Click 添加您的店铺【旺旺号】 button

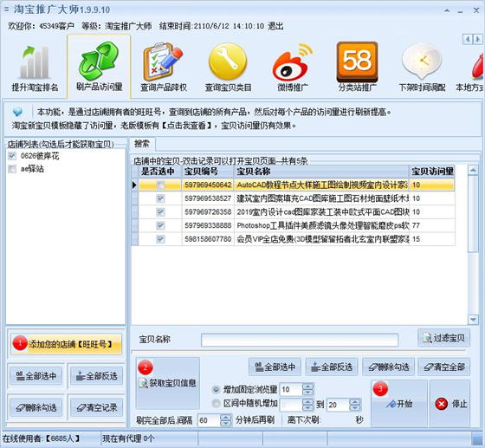(x=66, y=344)
